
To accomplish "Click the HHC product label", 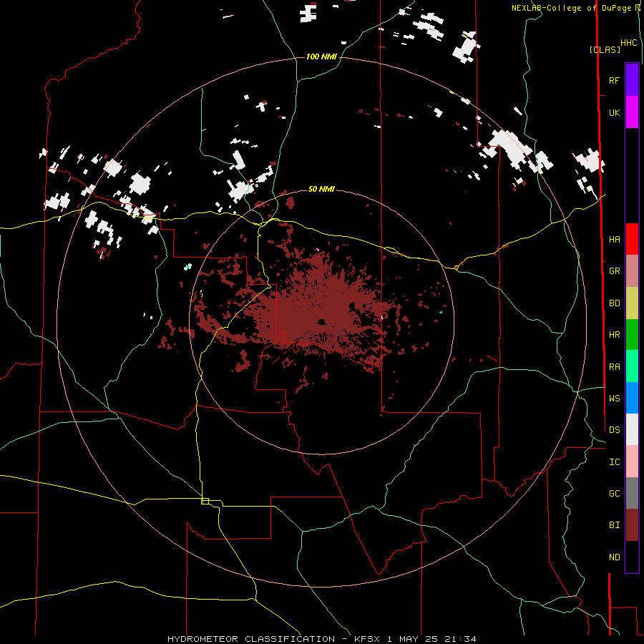I will point(629,43).
